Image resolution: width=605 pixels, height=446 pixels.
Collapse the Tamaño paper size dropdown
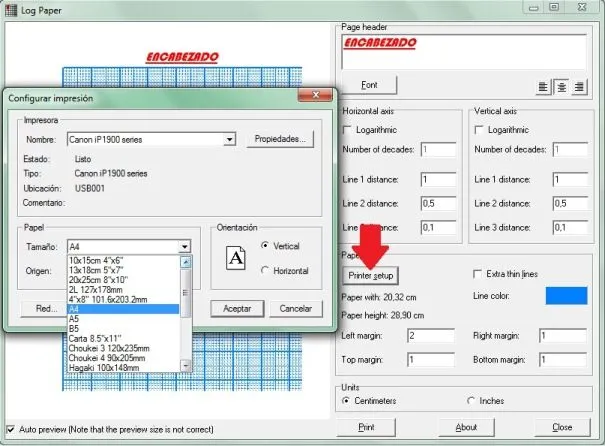184,247
